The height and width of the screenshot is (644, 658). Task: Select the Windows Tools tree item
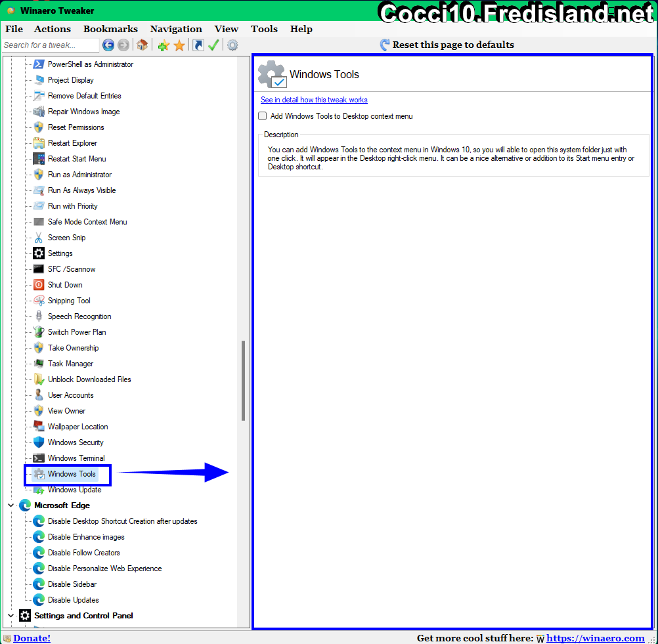(72, 474)
